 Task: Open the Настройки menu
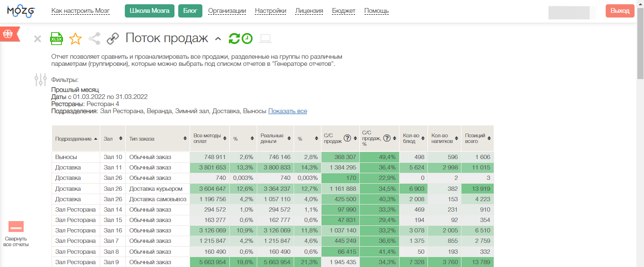[270, 11]
